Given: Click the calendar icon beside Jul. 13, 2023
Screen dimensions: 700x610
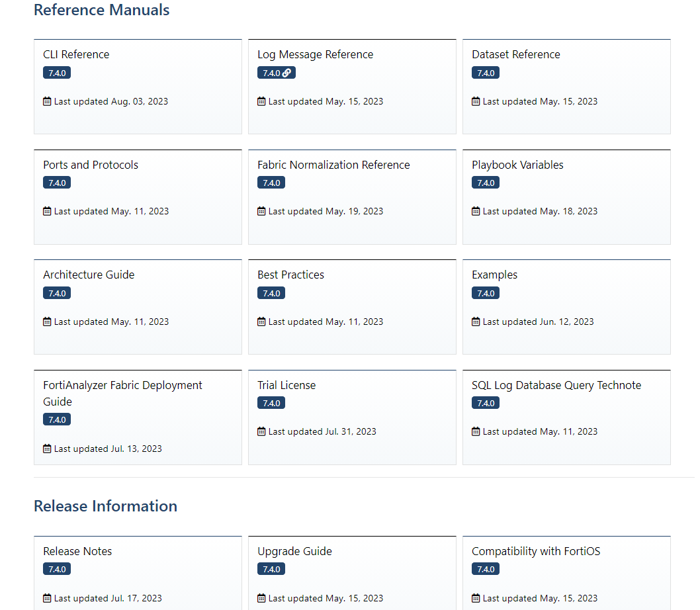Looking at the screenshot, I should 47,449.
